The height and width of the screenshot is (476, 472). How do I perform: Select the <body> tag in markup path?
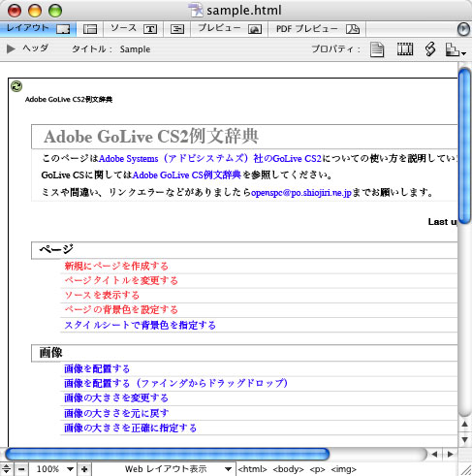(x=288, y=469)
